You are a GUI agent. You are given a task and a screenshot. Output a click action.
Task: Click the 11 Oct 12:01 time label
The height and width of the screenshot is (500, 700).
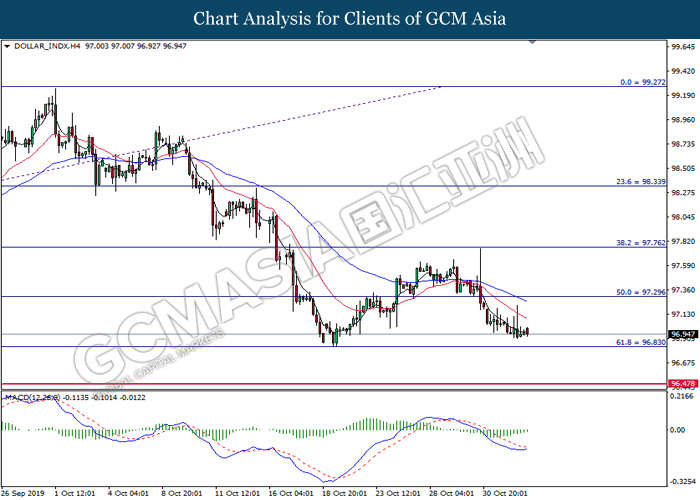[237, 493]
